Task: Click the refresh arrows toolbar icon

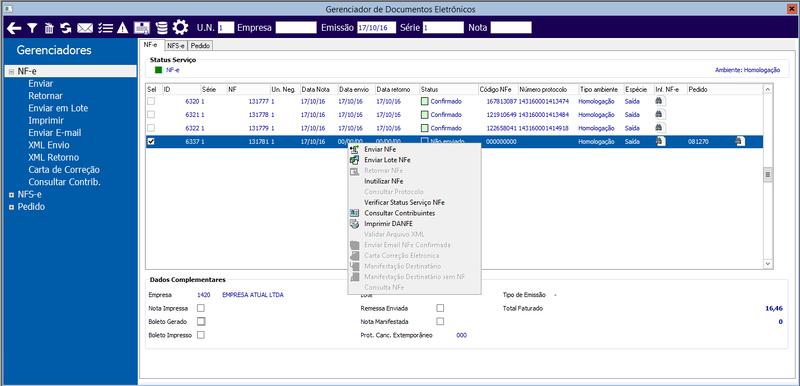Action: 65,28
